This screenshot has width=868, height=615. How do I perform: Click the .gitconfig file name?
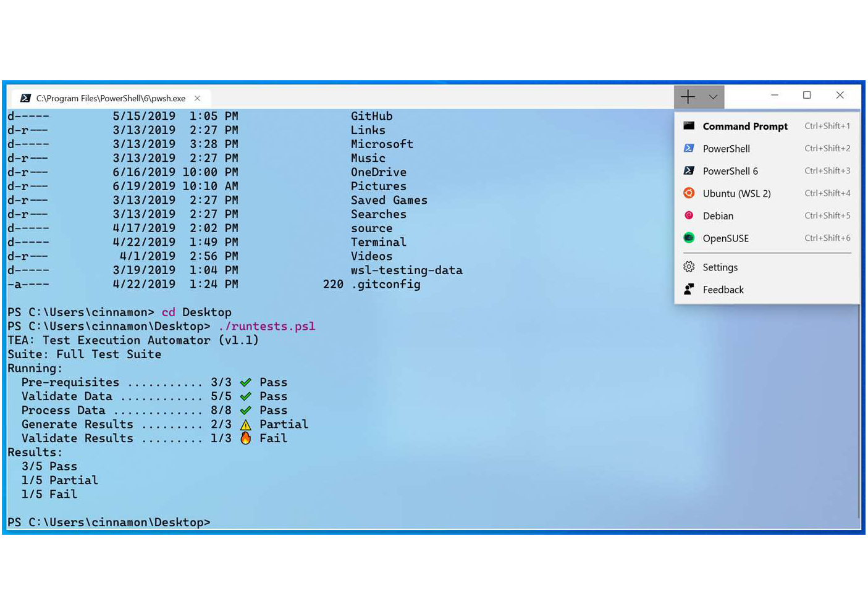(386, 284)
